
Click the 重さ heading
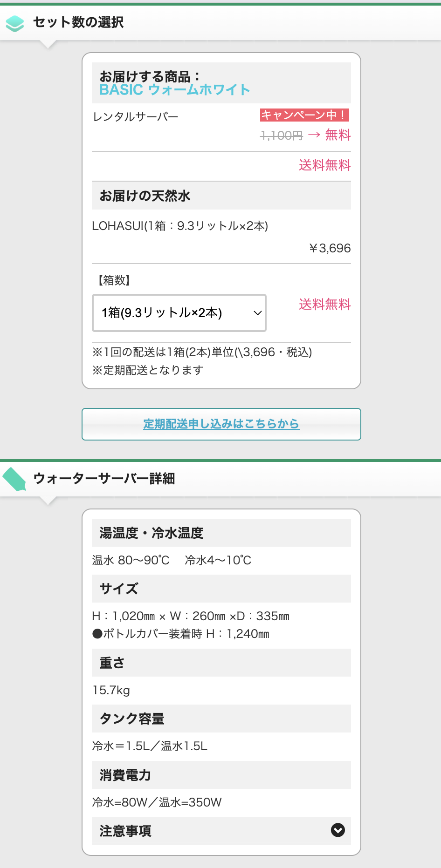[x=112, y=663]
